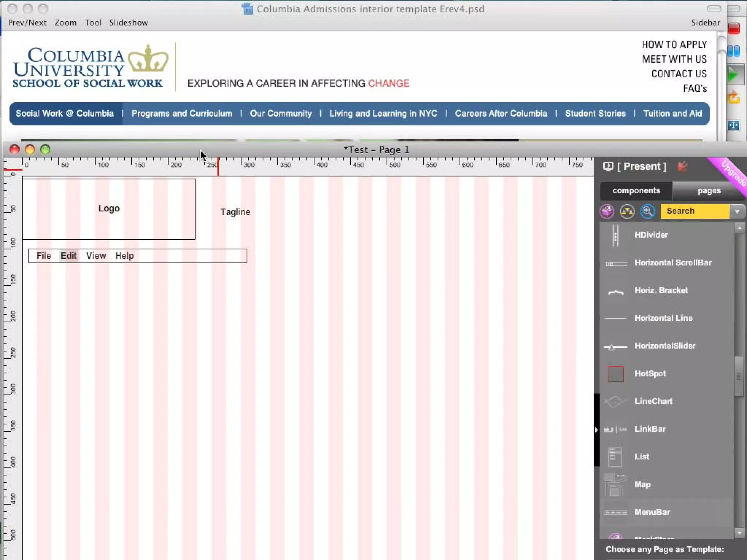Click the blue move-arrows icon

(733, 125)
